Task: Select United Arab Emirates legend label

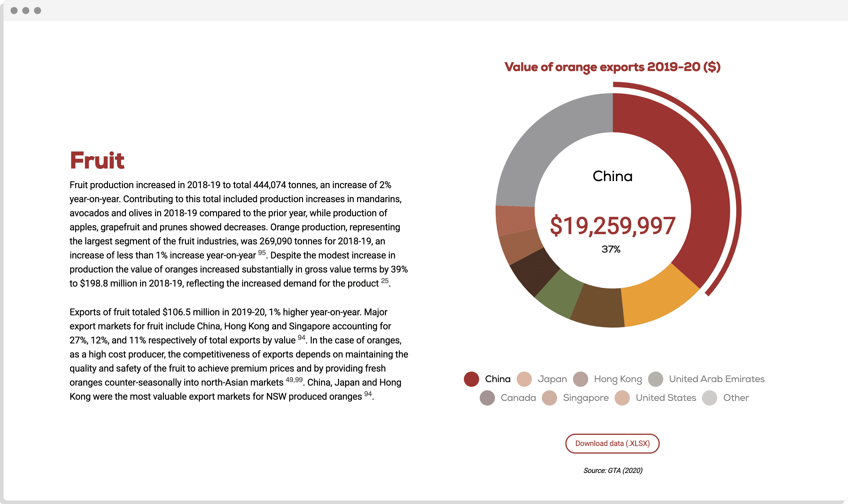Action: point(717,379)
